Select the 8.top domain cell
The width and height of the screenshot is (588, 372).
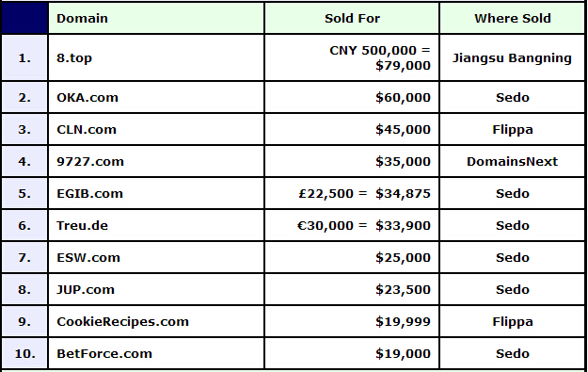pos(156,57)
